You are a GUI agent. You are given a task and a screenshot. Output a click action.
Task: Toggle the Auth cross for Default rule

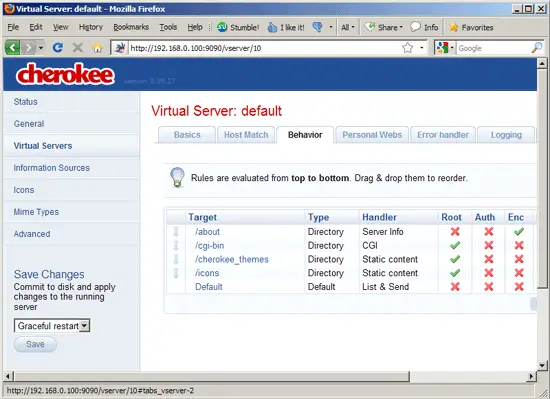[x=489, y=286]
